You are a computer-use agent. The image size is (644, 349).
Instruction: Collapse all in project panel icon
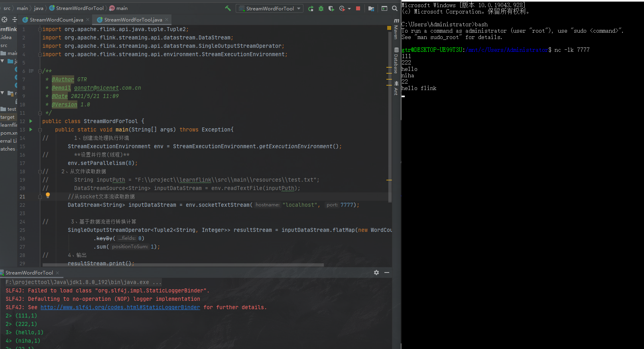tap(15, 20)
